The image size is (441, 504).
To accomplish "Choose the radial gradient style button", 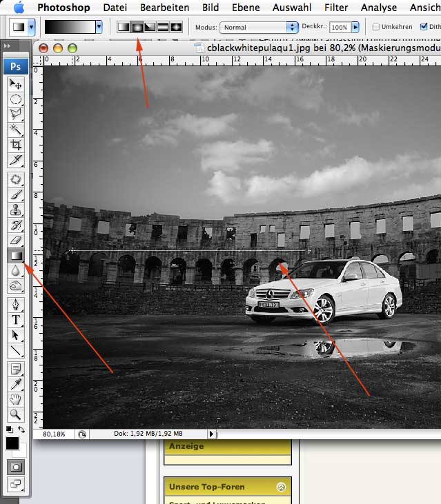I will click(x=137, y=27).
